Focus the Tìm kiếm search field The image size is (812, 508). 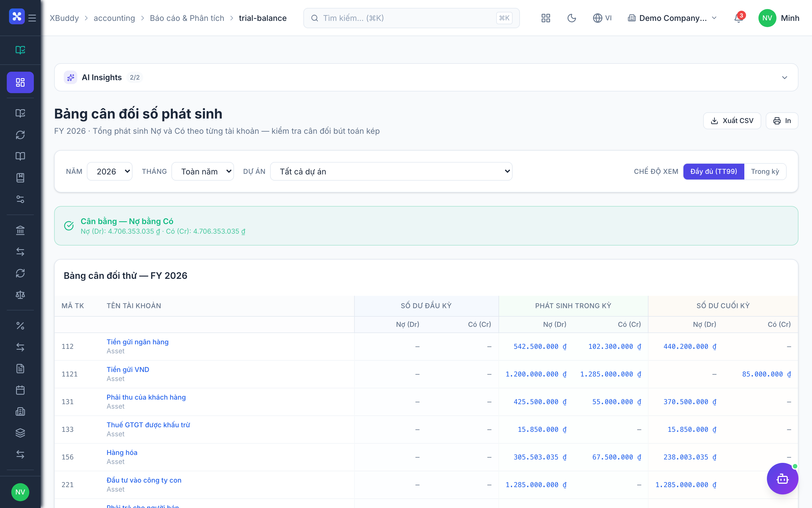(x=411, y=18)
